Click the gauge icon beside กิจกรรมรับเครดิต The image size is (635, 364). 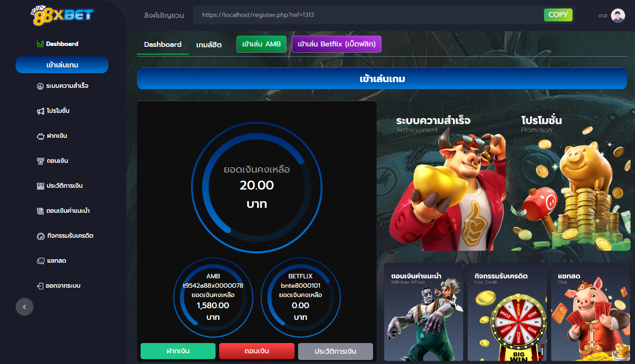(41, 236)
